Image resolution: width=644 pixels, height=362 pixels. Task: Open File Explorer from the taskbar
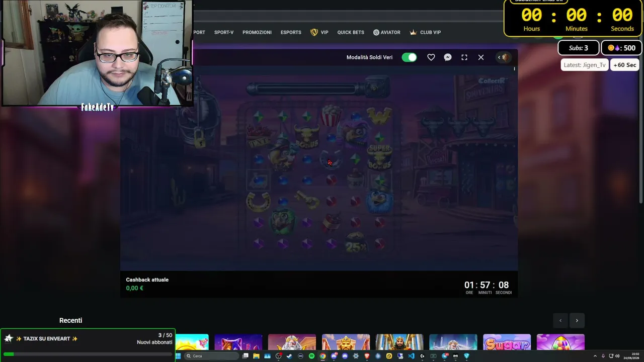coord(257,356)
